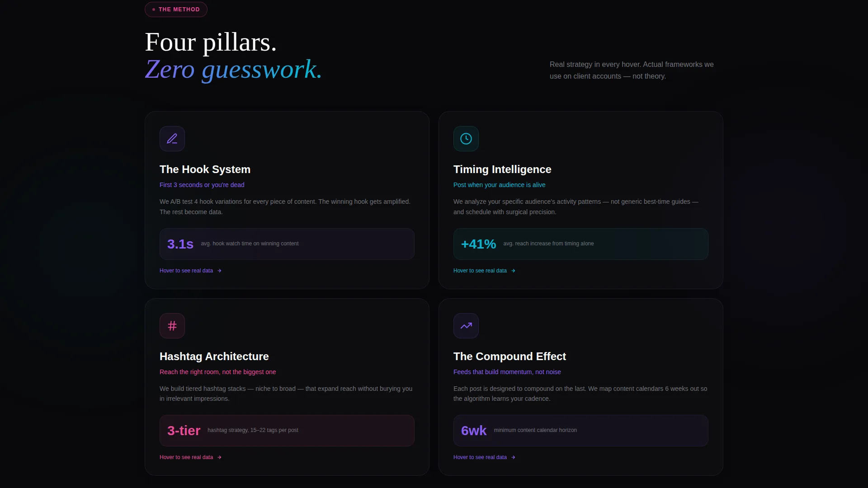Click the 'The Hook System' card title

(x=205, y=169)
